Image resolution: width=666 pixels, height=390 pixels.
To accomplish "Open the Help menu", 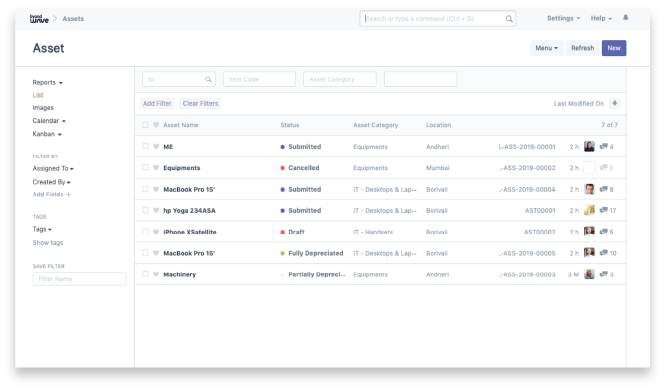I will coord(601,18).
